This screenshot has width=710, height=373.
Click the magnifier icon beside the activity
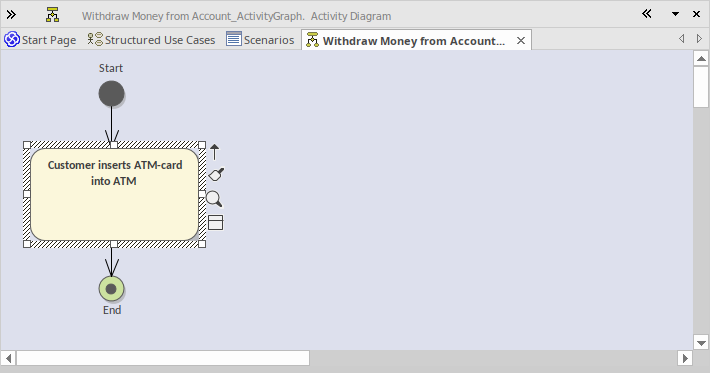214,199
